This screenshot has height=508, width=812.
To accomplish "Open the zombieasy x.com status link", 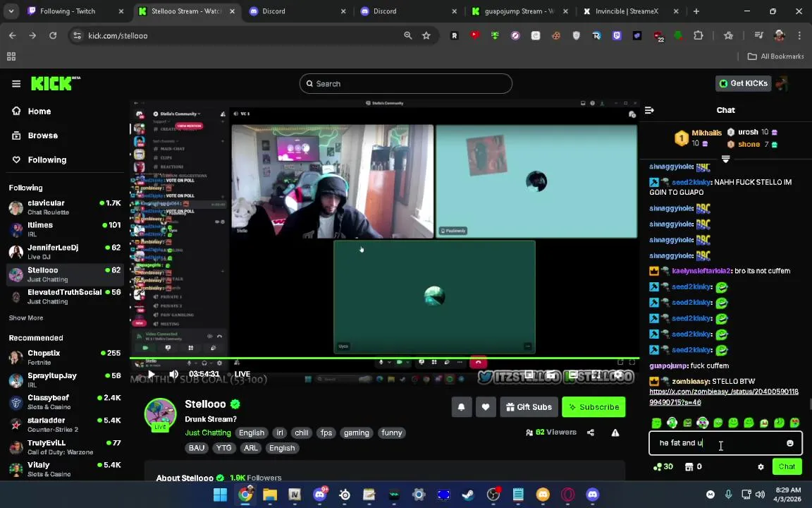I will 723,397.
